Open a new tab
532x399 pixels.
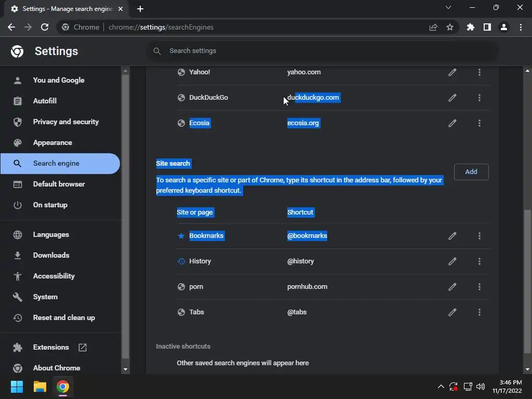click(x=140, y=9)
